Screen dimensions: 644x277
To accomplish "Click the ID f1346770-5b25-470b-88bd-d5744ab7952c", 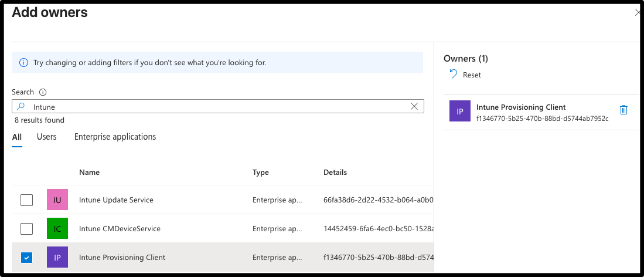I will click(543, 119).
